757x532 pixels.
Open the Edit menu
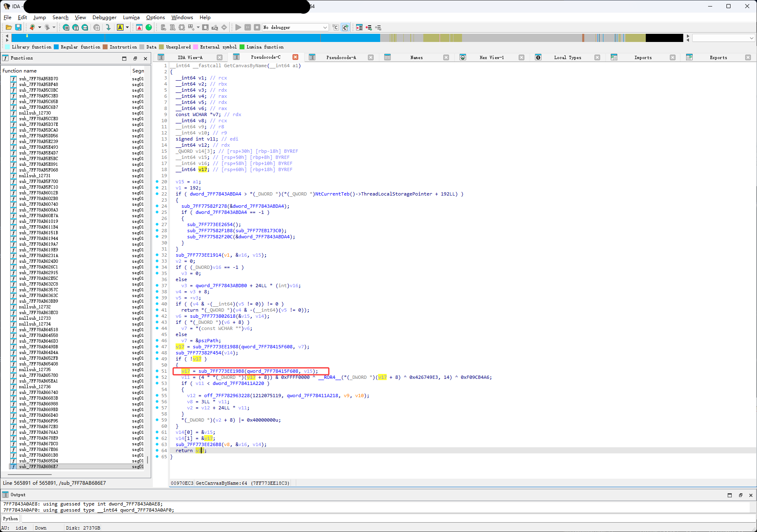(x=22, y=17)
